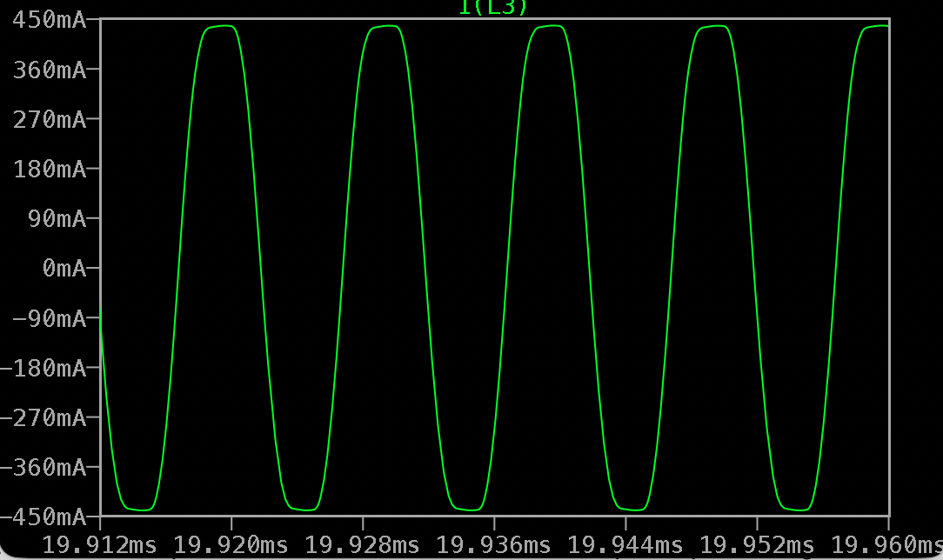Viewport: 943px width, 560px height.
Task: Click the 0mA axis label
Action: [x=64, y=269]
